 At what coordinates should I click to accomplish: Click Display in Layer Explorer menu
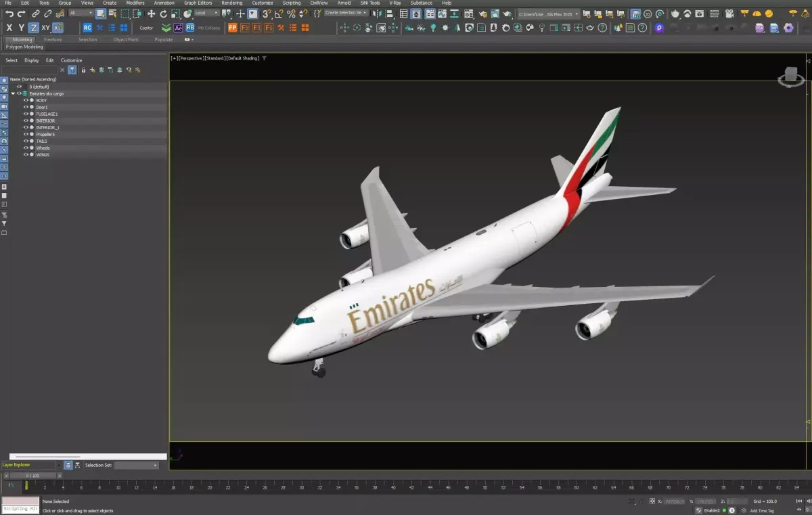tap(32, 60)
